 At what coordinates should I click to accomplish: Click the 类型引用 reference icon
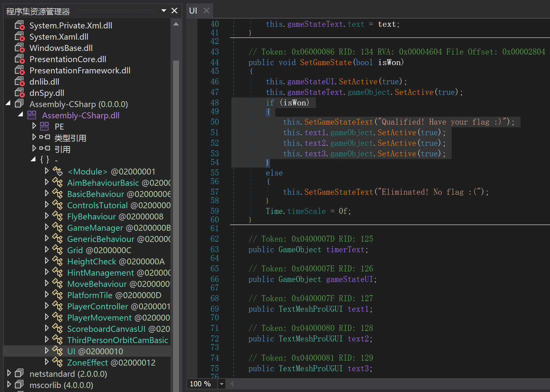pos(45,137)
